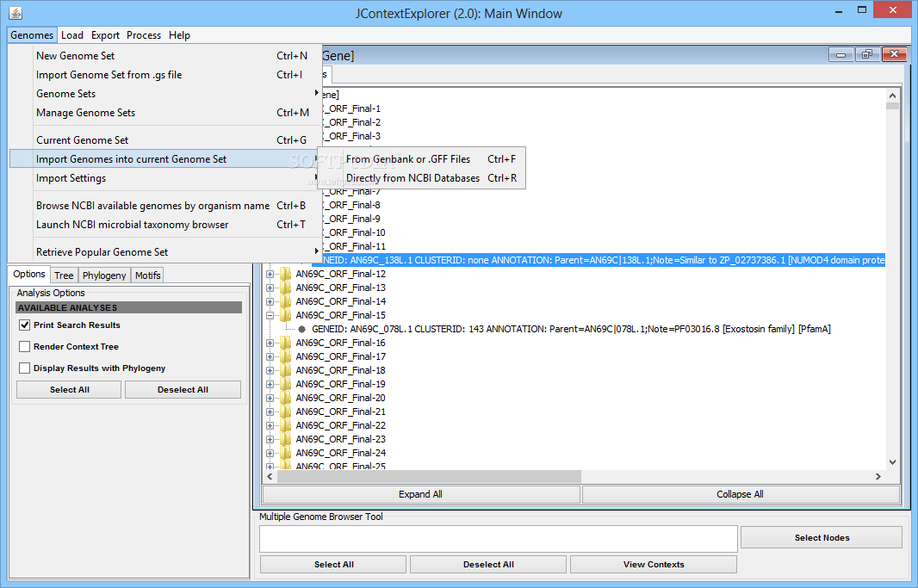
Task: Click the Multiple Genome Browser Tool text field
Action: coord(499,539)
